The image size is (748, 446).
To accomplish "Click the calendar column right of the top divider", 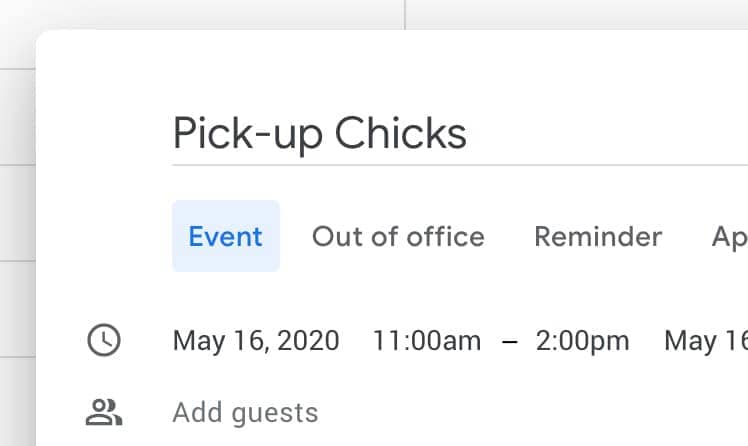I will 577,14.
